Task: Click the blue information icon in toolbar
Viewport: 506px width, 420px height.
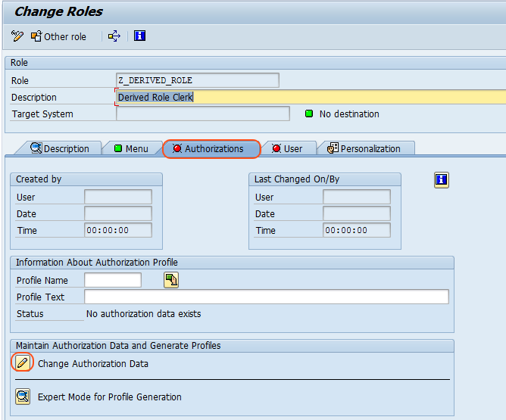Action: click(x=139, y=36)
